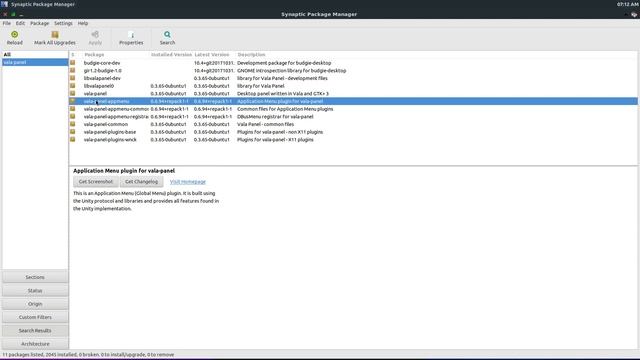Click status icon of vala-panel-plugins-base
Screen dimensions: 640x360
pos(73,132)
